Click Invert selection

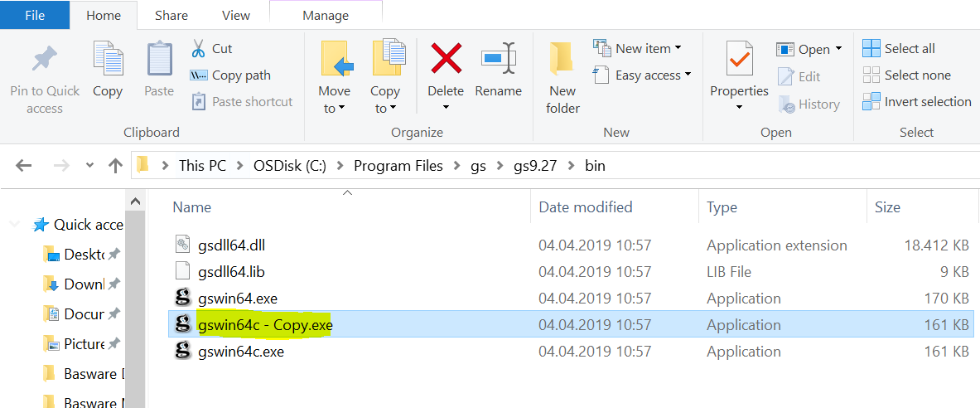click(917, 102)
